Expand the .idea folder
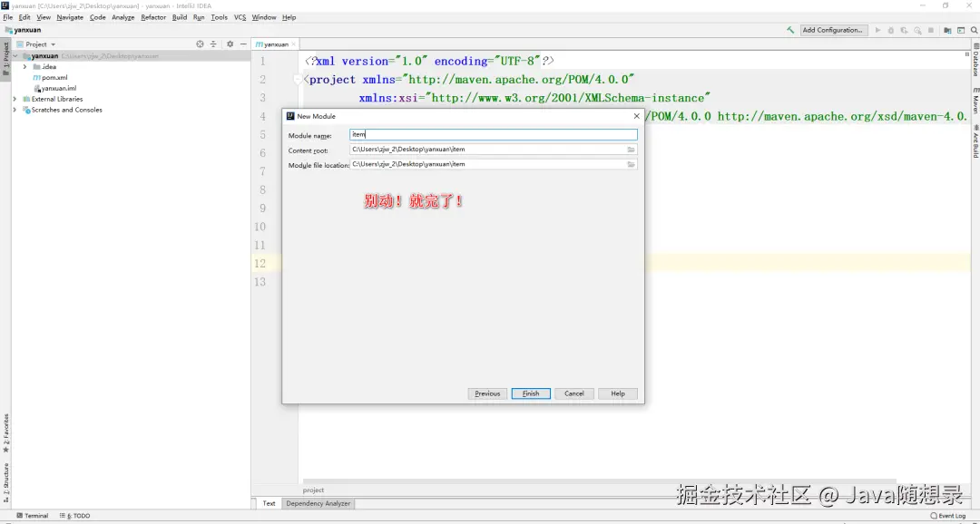This screenshot has height=524, width=980. [25, 67]
